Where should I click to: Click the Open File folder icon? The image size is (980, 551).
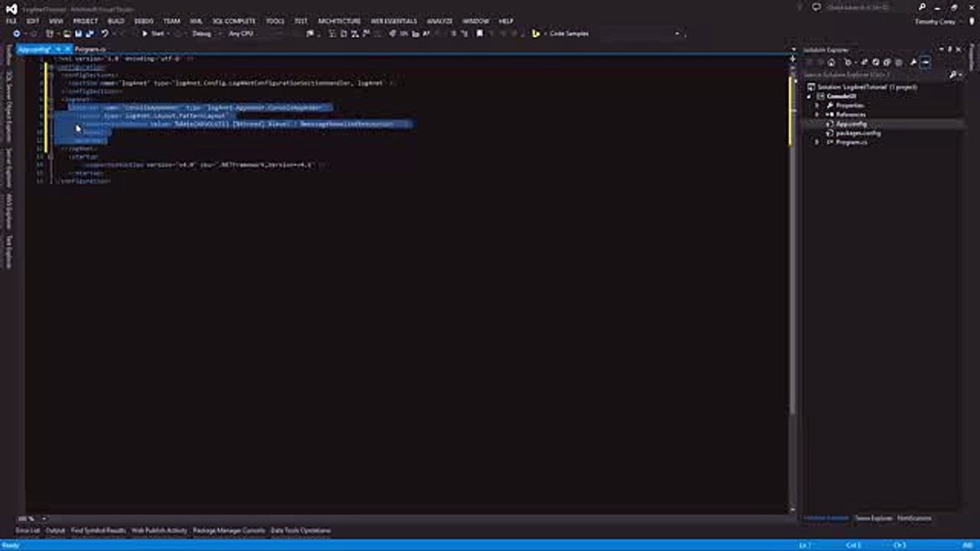click(67, 34)
